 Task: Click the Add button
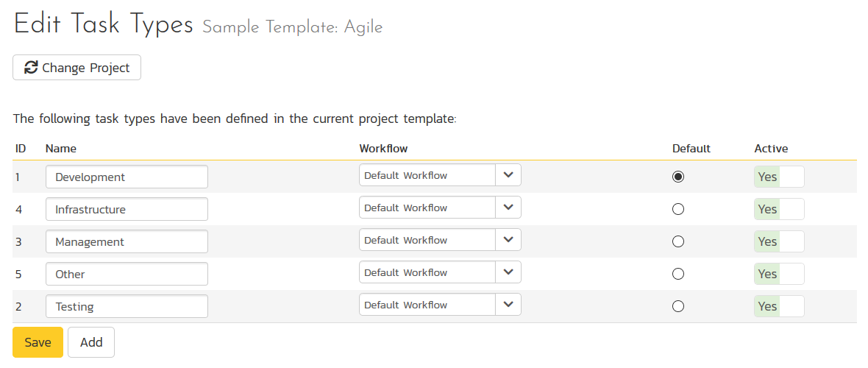click(91, 342)
